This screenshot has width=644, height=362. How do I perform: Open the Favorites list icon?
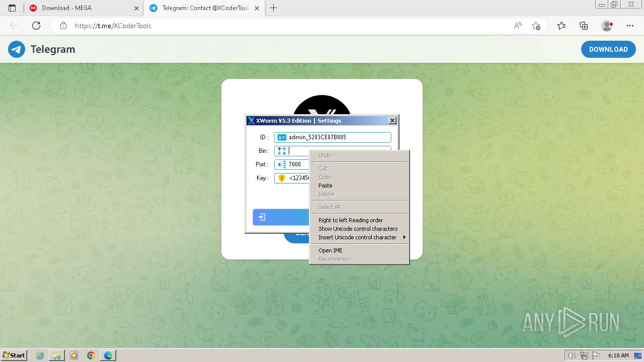[x=561, y=26]
